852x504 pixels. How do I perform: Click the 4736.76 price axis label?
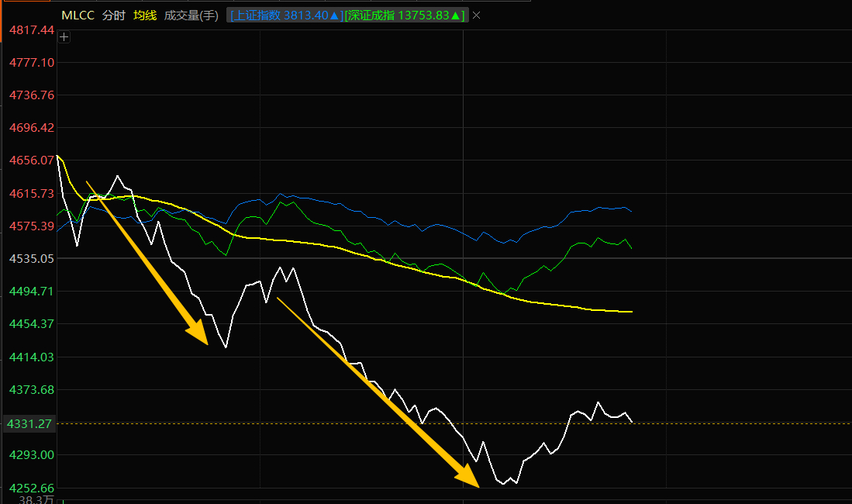pos(32,95)
